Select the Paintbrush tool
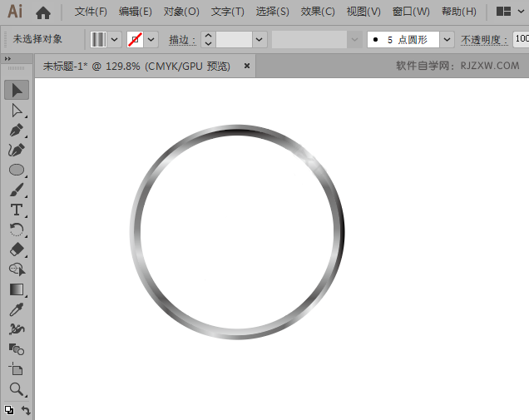Viewport: 529px width, 420px height. pos(17,190)
